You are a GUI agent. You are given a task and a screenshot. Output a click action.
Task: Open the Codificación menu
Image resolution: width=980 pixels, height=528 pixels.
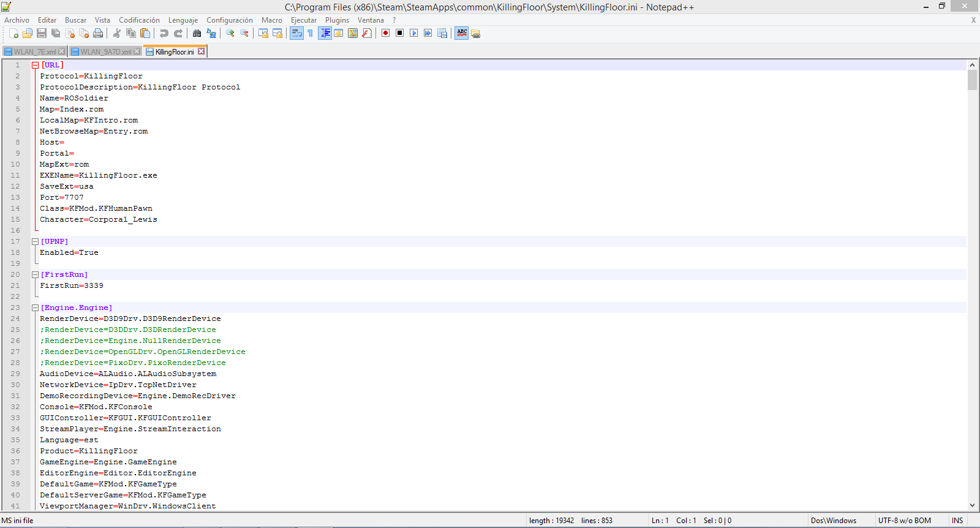(x=139, y=20)
